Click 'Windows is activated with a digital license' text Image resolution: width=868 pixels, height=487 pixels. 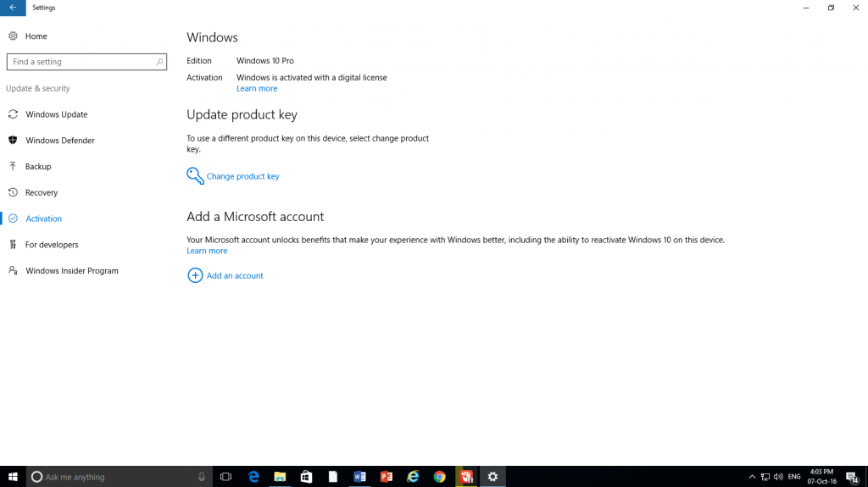coord(312,77)
